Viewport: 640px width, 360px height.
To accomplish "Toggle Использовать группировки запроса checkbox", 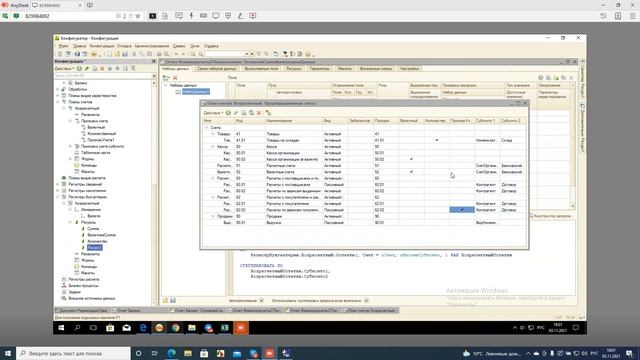I will coord(367,300).
